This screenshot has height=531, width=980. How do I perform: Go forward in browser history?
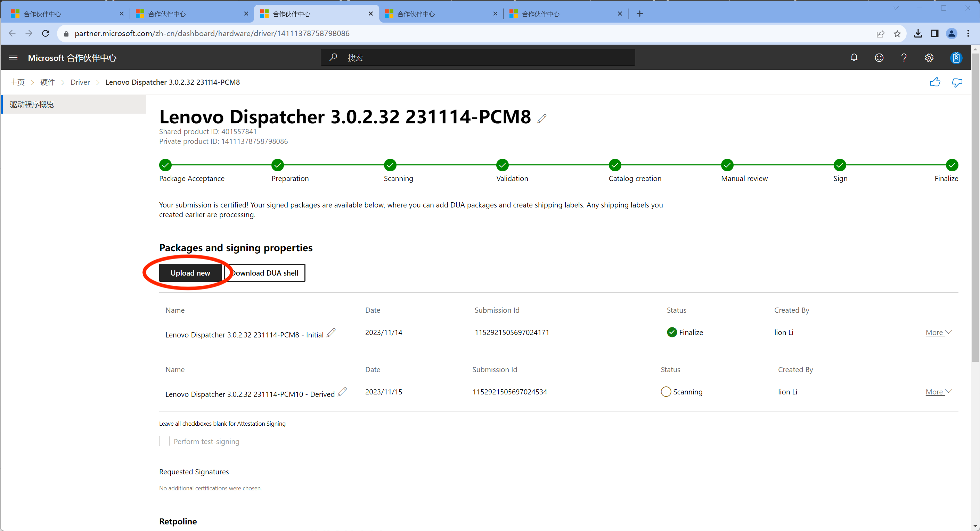pyautogui.click(x=29, y=33)
